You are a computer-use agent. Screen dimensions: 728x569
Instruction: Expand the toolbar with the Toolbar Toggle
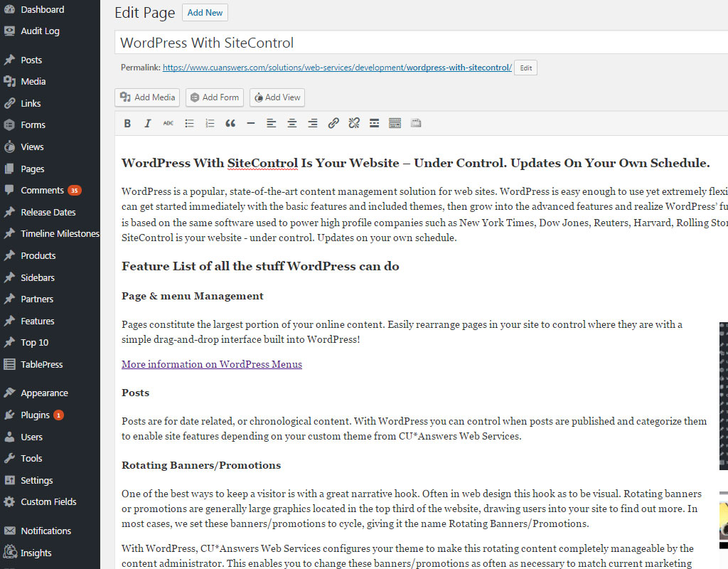point(395,124)
